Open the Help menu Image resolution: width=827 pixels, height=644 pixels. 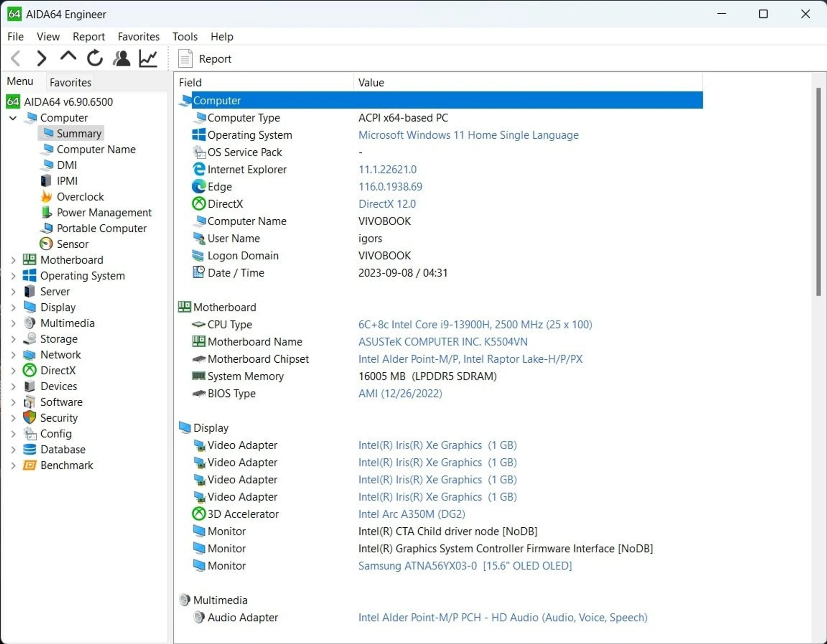pyautogui.click(x=221, y=37)
